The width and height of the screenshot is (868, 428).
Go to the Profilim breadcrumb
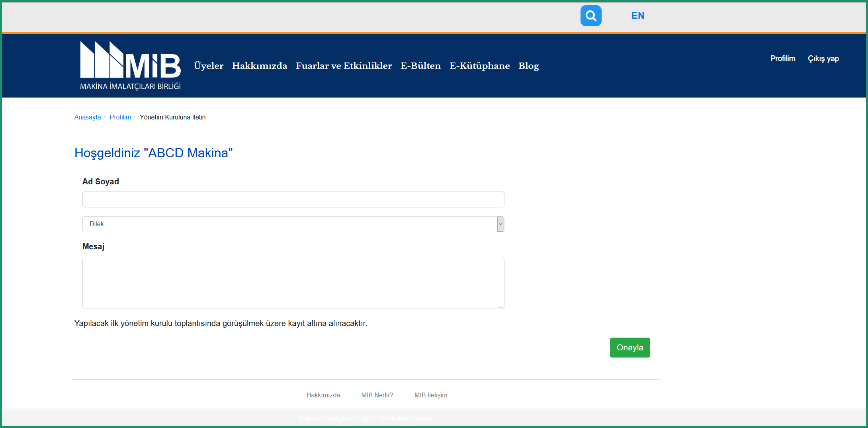[x=120, y=117]
